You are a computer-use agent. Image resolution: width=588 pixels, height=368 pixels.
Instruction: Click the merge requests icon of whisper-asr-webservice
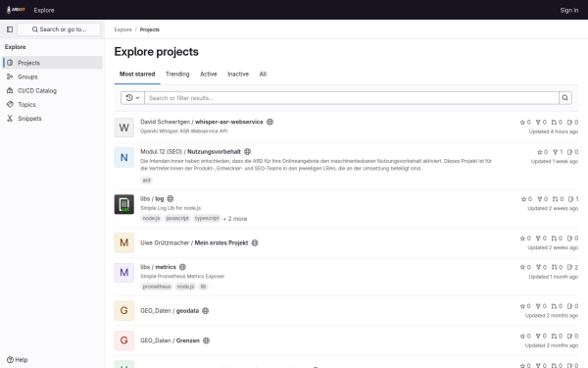(554, 122)
